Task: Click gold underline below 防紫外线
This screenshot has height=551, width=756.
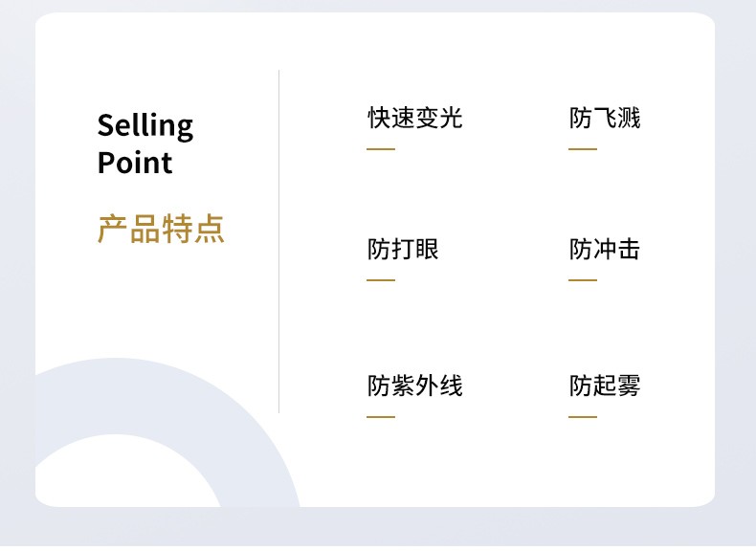Action: [x=381, y=416]
